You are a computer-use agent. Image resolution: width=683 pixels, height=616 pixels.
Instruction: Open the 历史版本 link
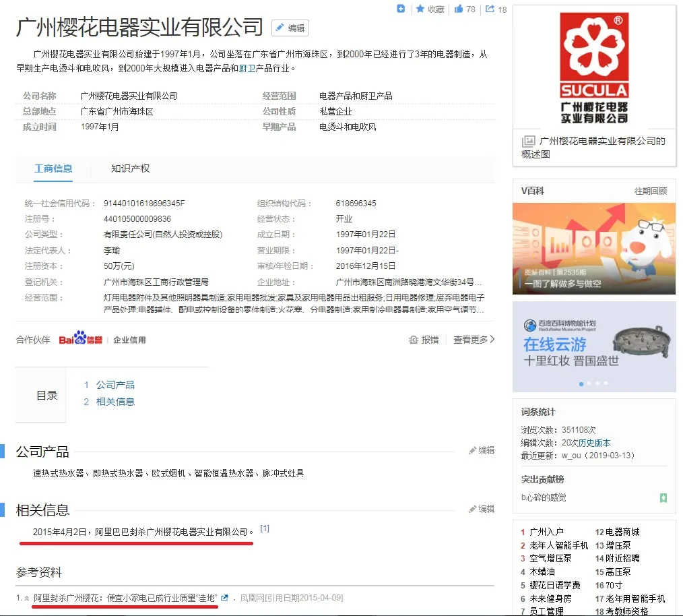[x=595, y=443]
